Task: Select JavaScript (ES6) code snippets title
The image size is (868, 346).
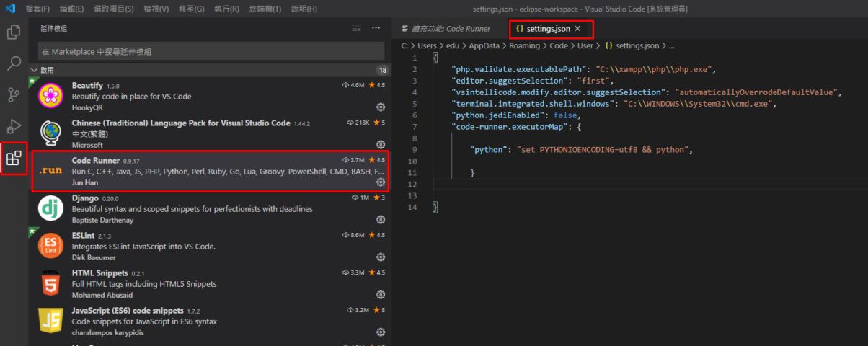Action: [x=128, y=311]
